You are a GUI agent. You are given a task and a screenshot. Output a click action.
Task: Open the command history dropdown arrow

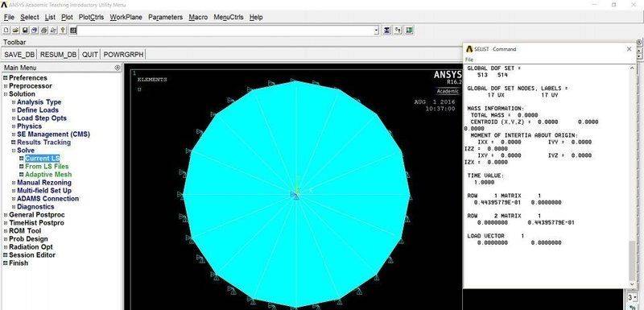pyautogui.click(x=376, y=31)
